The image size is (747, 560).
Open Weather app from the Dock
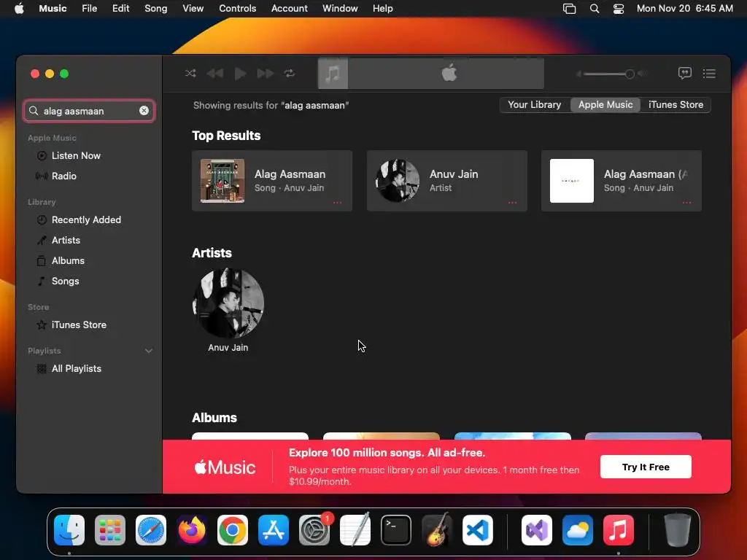pyautogui.click(x=578, y=530)
